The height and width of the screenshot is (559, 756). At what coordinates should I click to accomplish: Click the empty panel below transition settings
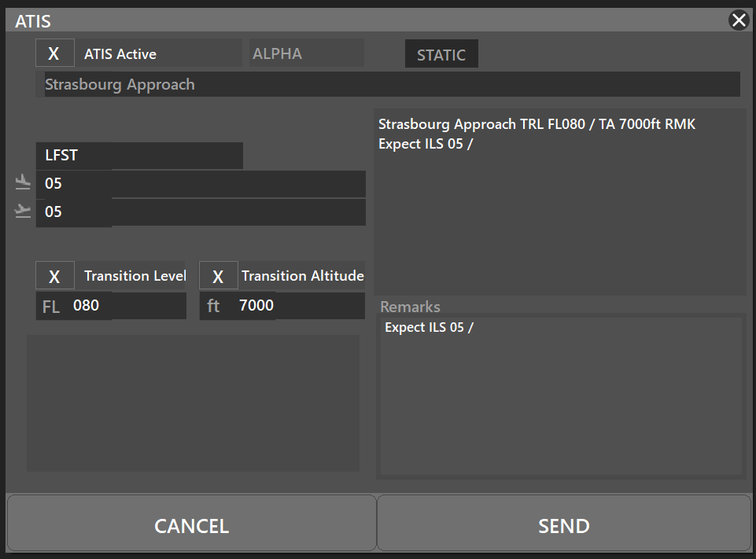(193, 403)
